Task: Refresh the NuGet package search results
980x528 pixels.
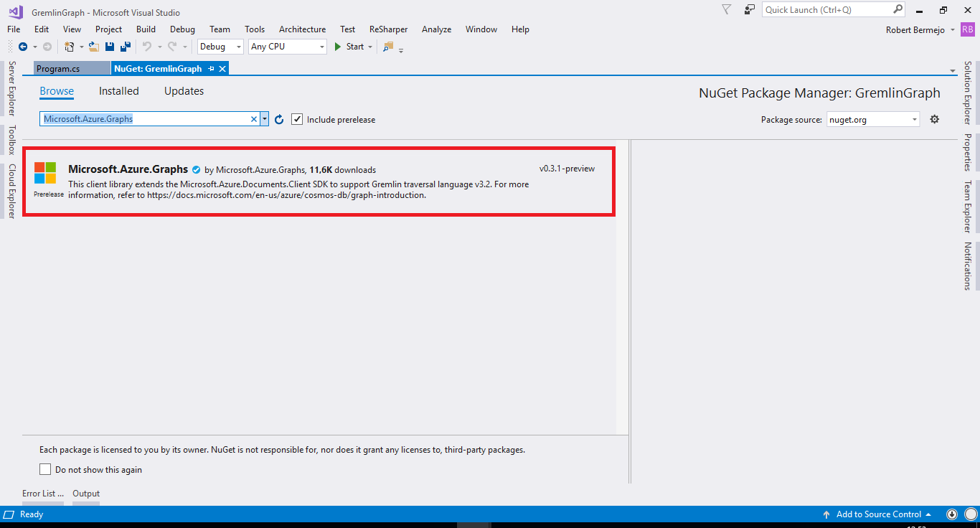Action: pyautogui.click(x=279, y=119)
